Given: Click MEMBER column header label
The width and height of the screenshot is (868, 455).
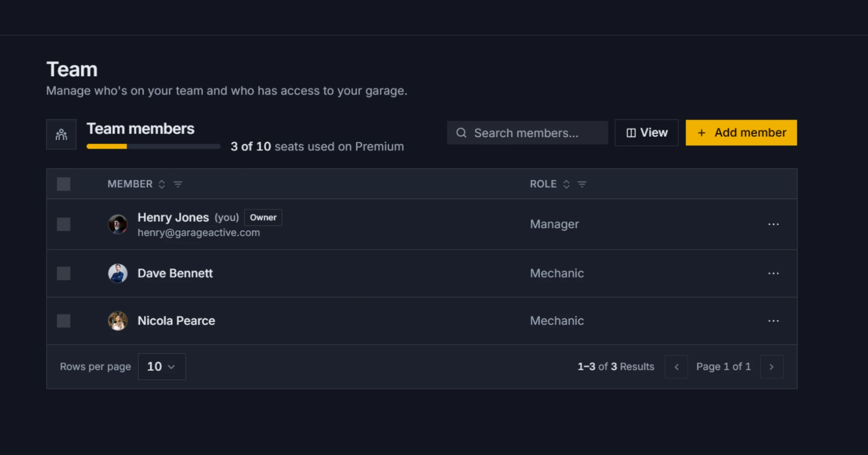Looking at the screenshot, I should click(x=130, y=184).
